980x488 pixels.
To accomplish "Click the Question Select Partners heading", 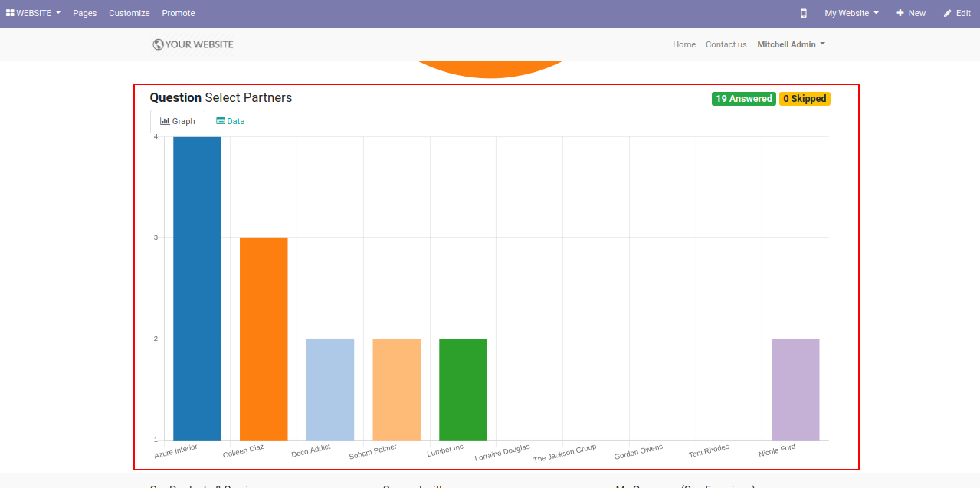I will tap(221, 98).
